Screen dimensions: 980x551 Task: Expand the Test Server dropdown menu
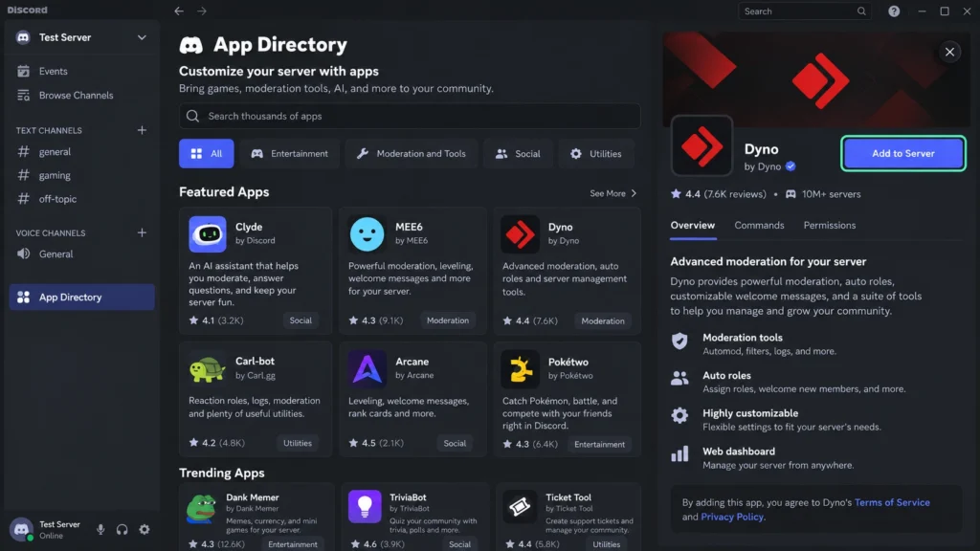pos(142,37)
